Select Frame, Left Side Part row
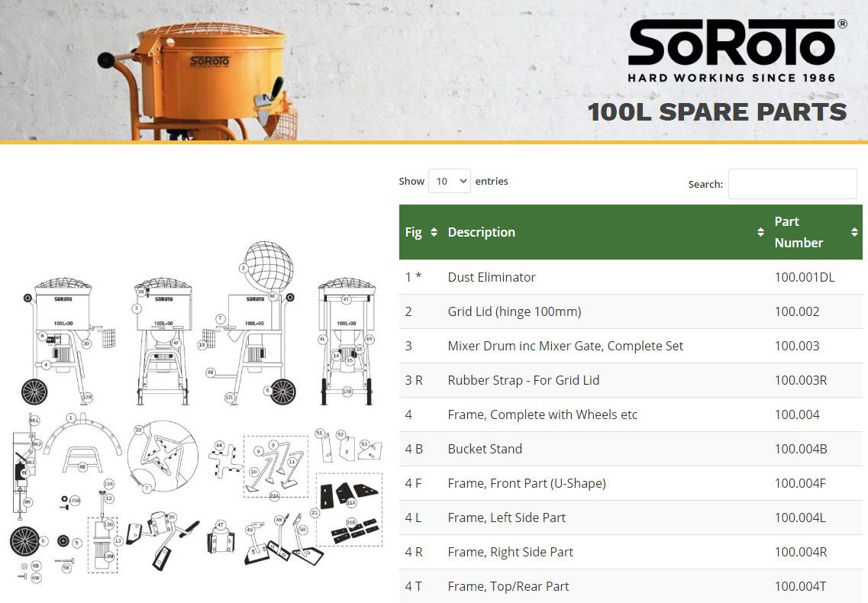Viewport: 868px width, 603px height. (631, 518)
